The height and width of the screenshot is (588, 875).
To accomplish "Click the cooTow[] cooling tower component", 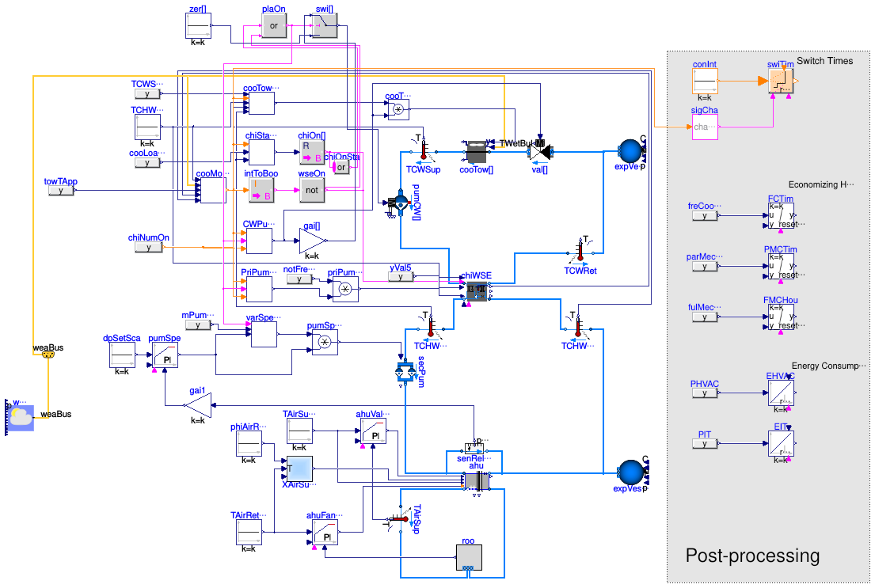I will coord(476,152).
